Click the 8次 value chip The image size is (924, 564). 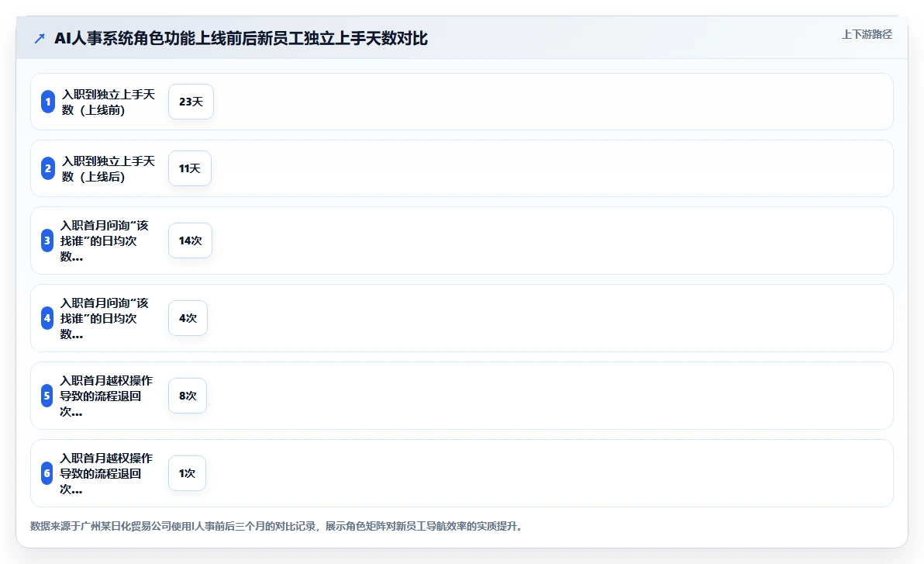click(188, 396)
